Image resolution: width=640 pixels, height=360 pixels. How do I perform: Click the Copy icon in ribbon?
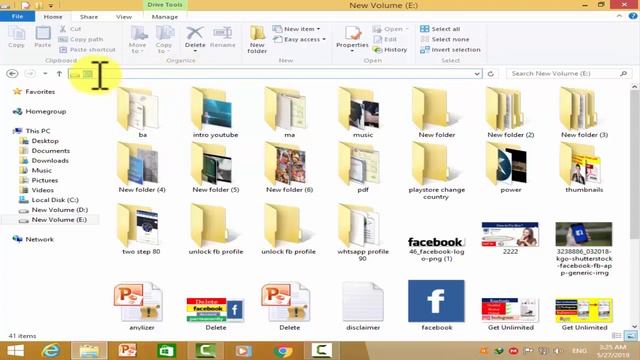(16, 37)
